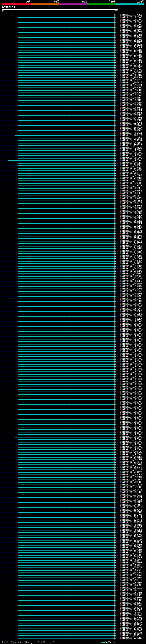Image resolution: width=146 pixels, height=644 pixels.
Task: Select hit label UniRef100_Q05639
Action: (x=131, y=452)
